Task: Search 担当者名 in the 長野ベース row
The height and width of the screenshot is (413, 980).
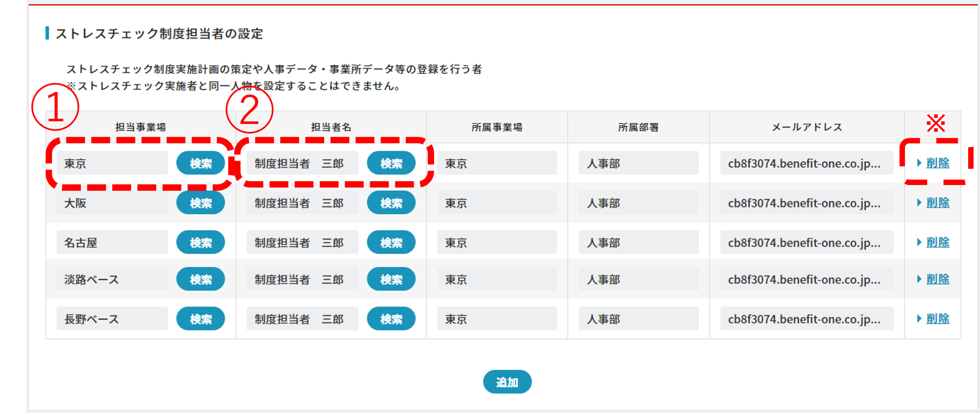Action: pyautogui.click(x=391, y=319)
